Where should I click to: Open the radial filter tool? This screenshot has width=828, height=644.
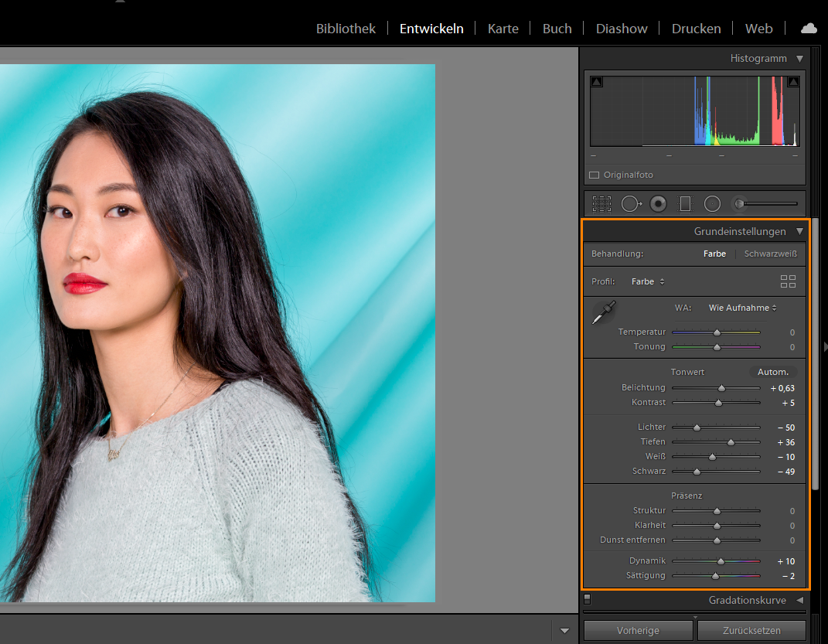(x=712, y=203)
